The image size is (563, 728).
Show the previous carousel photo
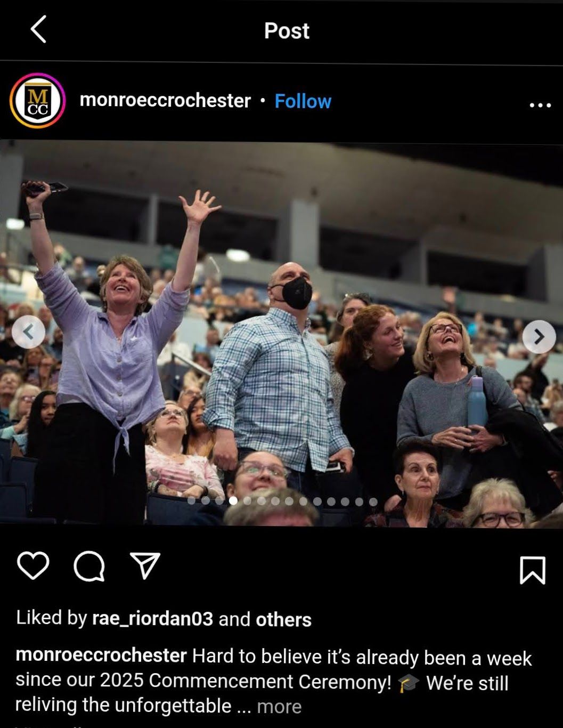[28, 333]
